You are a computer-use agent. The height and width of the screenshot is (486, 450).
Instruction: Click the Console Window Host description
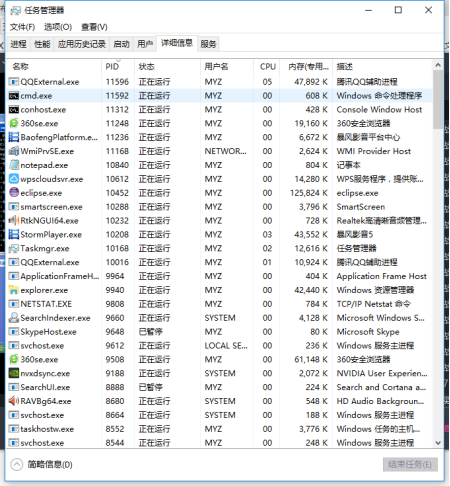[x=379, y=110]
